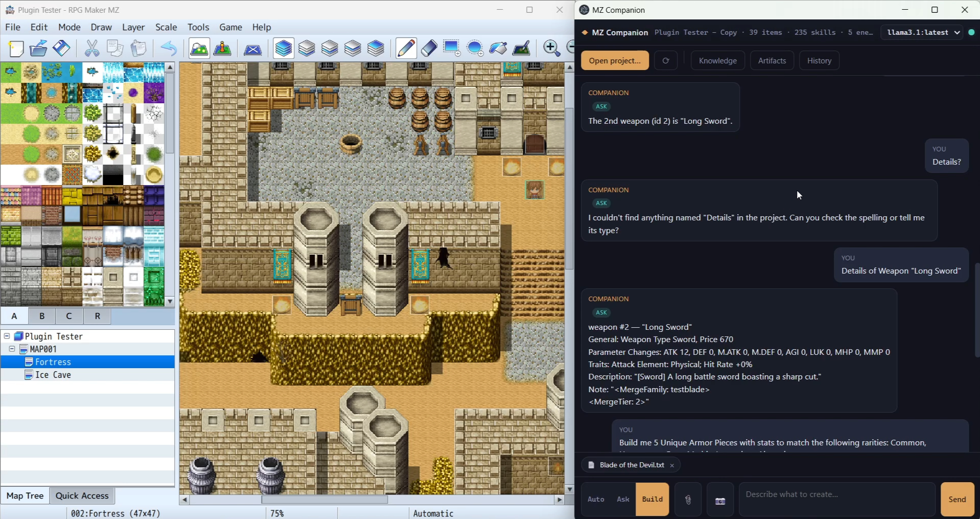Image resolution: width=980 pixels, height=519 pixels.
Task: Remove the Blade of the Devil.txt attachment
Action: pyautogui.click(x=672, y=465)
